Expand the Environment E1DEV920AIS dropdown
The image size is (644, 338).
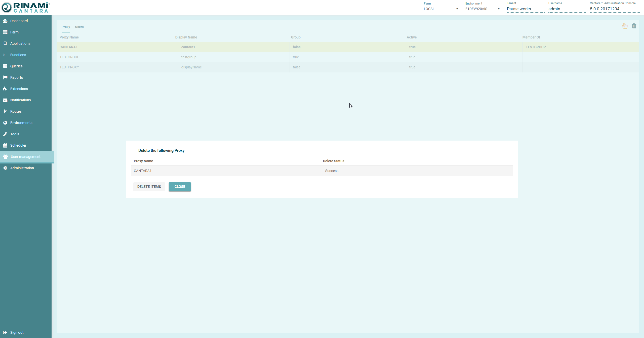pos(484,9)
